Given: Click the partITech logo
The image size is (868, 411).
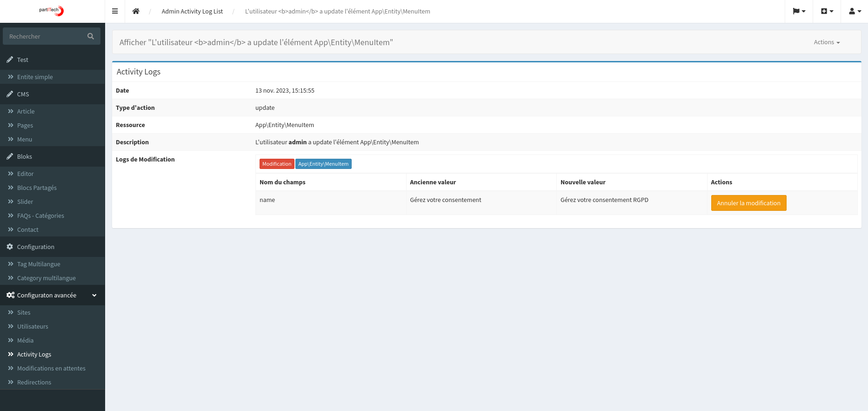Looking at the screenshot, I should [x=52, y=11].
